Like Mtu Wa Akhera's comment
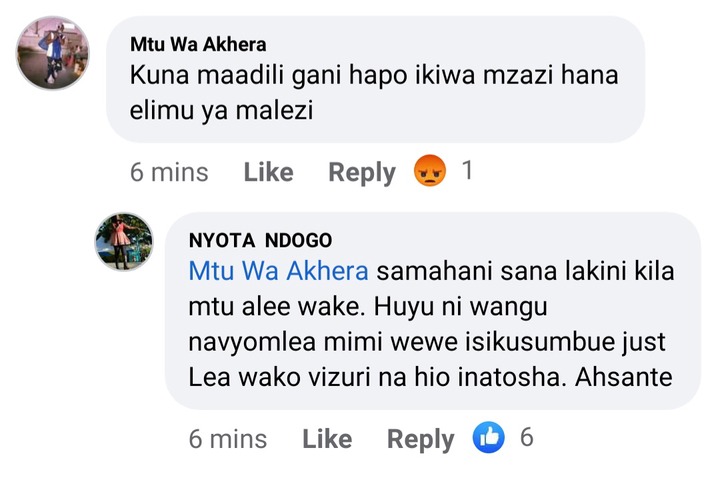This screenshot has height=478, width=720. pos(268,172)
